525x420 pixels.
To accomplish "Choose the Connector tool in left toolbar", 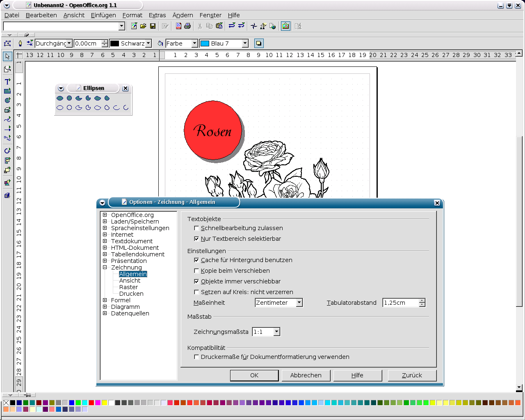I will (7, 138).
